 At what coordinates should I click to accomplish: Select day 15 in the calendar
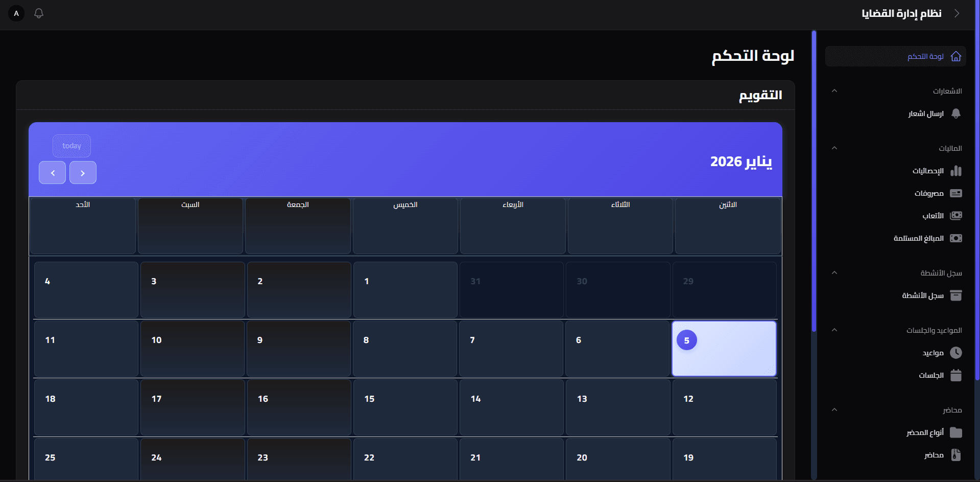(x=405, y=407)
